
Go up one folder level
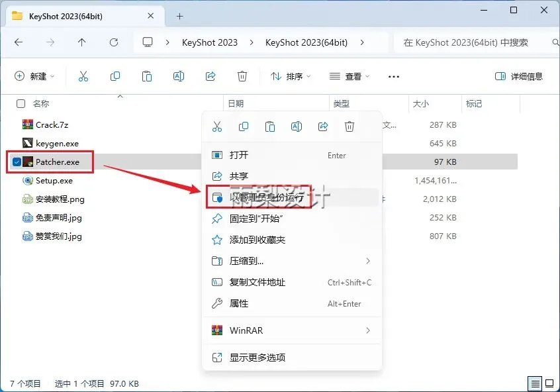click(x=82, y=42)
